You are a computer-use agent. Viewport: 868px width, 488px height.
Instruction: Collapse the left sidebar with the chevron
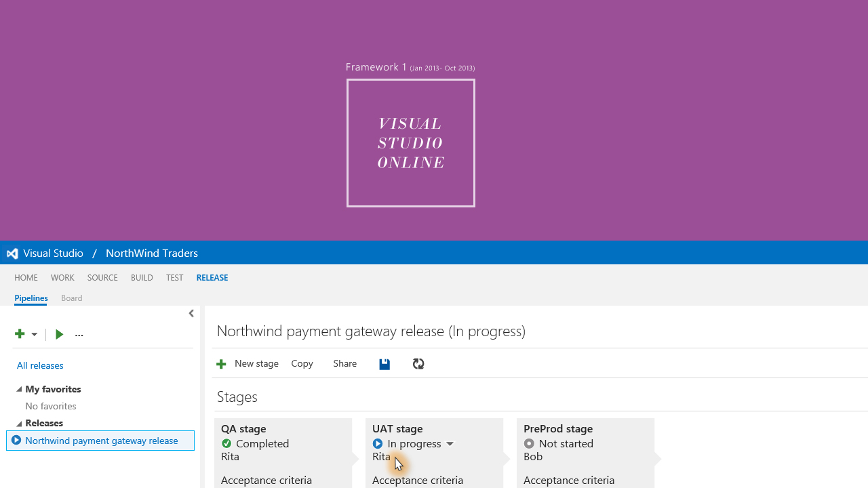(191, 313)
